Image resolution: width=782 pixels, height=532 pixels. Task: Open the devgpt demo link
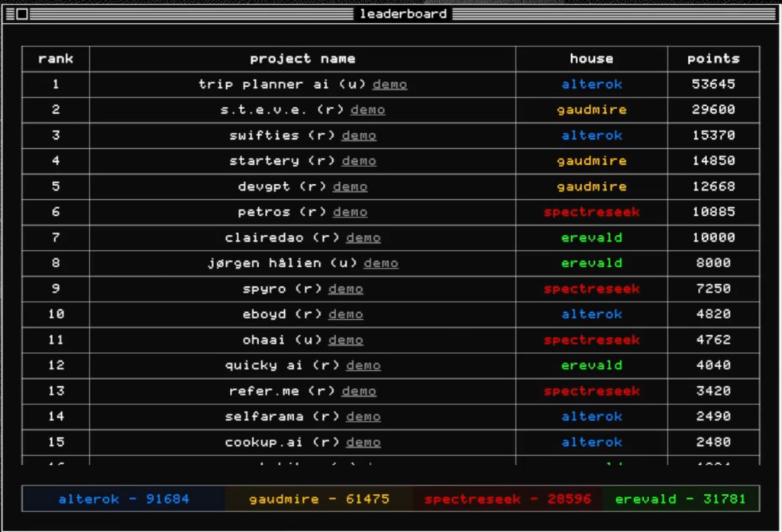pos(350,186)
